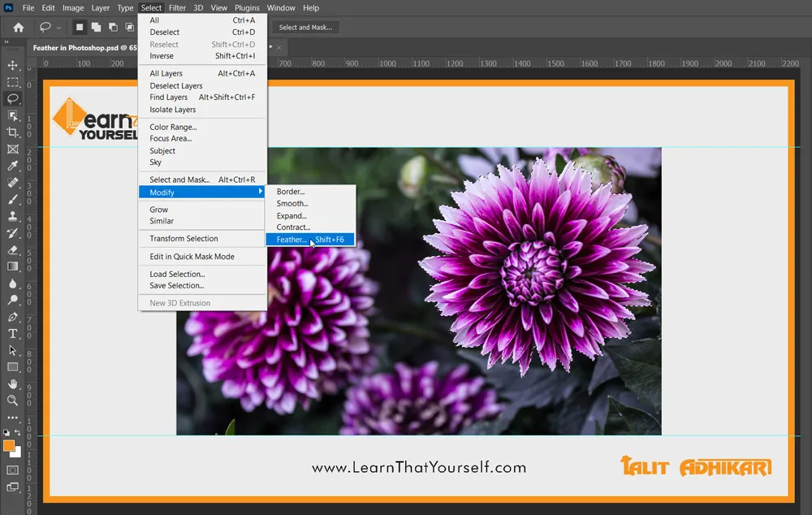Activate the Eraser tool
The image size is (812, 515).
tap(13, 250)
